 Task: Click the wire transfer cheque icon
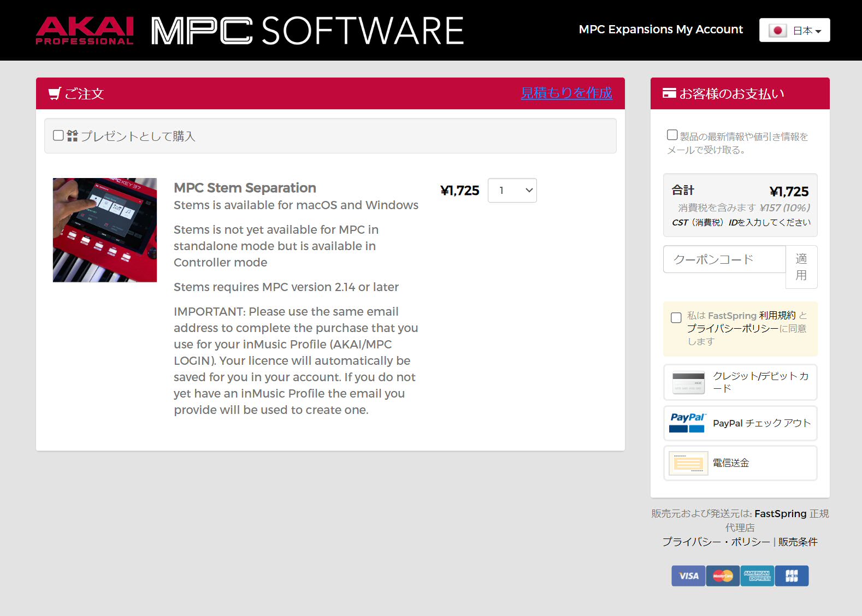688,463
